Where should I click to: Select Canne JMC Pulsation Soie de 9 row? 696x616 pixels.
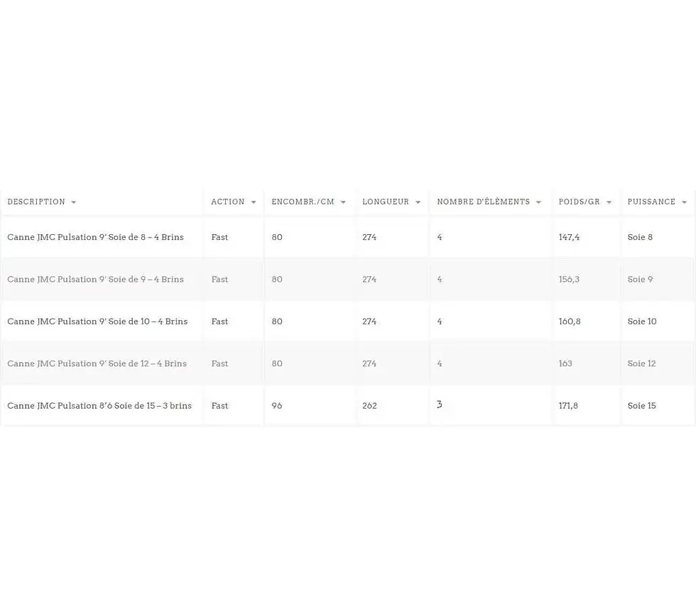coord(348,279)
